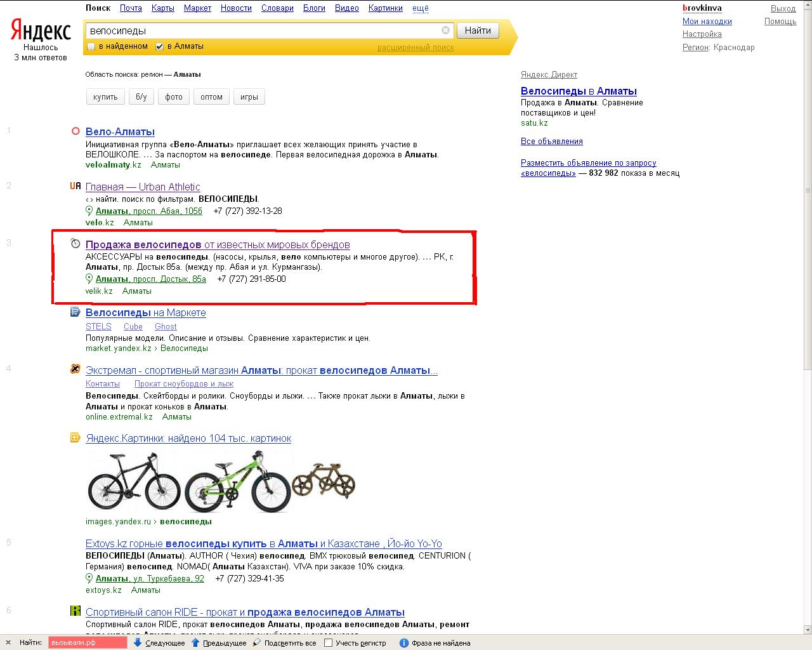The image size is (812, 650).
Task: Click the 'оптом' suggestion button
Action: (x=211, y=97)
